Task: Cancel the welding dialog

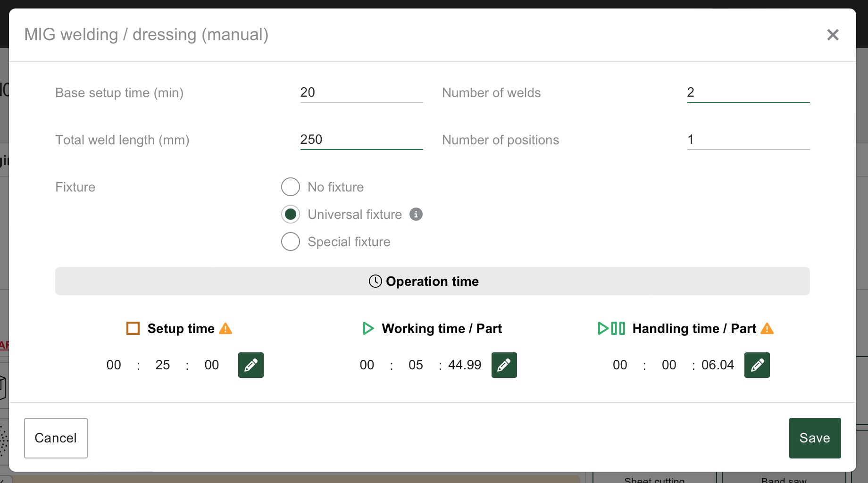Action: (x=56, y=438)
